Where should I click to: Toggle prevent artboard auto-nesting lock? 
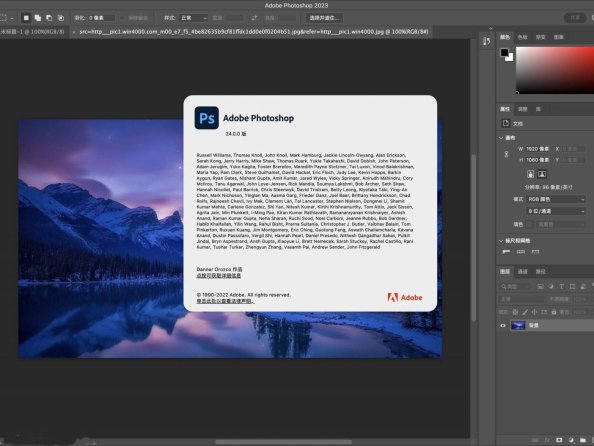[x=544, y=312]
